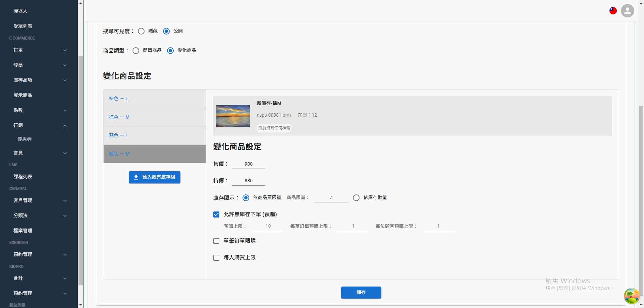The image size is (644, 308).
Task: Expand the 分類法 sidebar menu
Action: click(39, 216)
